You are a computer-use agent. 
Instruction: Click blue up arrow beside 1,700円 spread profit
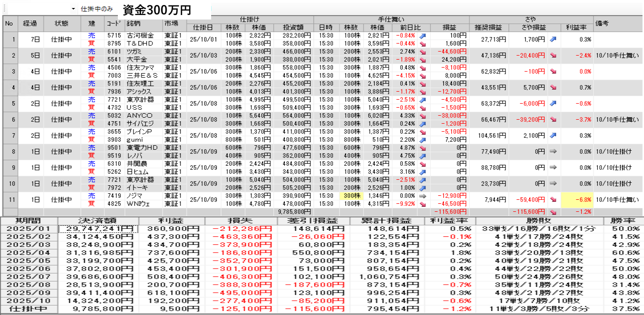(x=553, y=39)
